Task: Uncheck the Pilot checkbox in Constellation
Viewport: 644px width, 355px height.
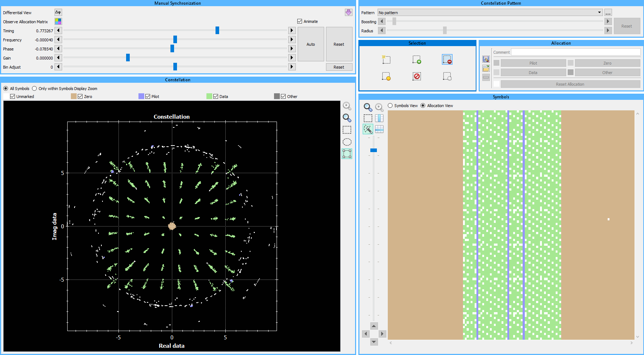Action: [148, 97]
